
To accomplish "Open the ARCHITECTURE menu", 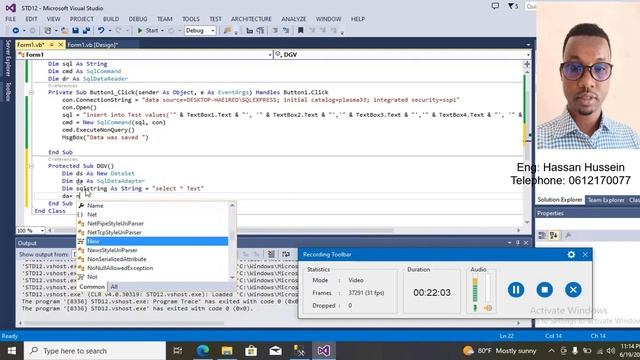I will (x=251, y=19).
